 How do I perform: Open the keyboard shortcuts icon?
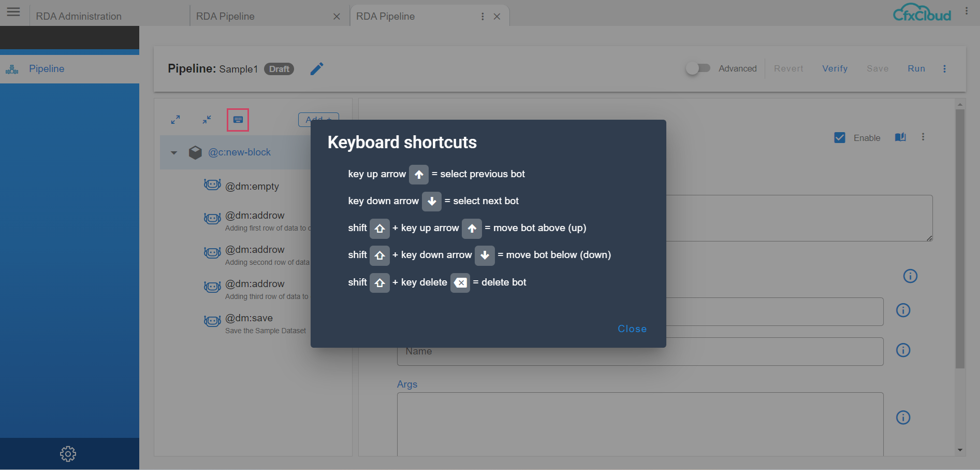pos(238,119)
